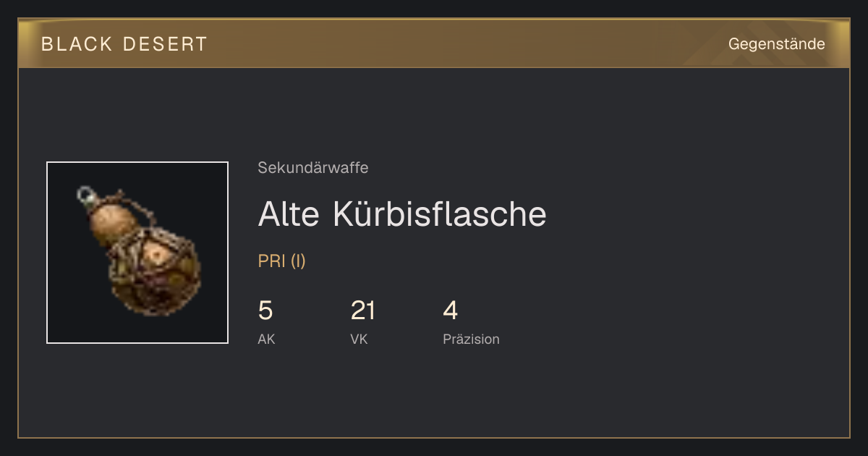Open the BLACK DESERT logo link

pyautogui.click(x=124, y=44)
